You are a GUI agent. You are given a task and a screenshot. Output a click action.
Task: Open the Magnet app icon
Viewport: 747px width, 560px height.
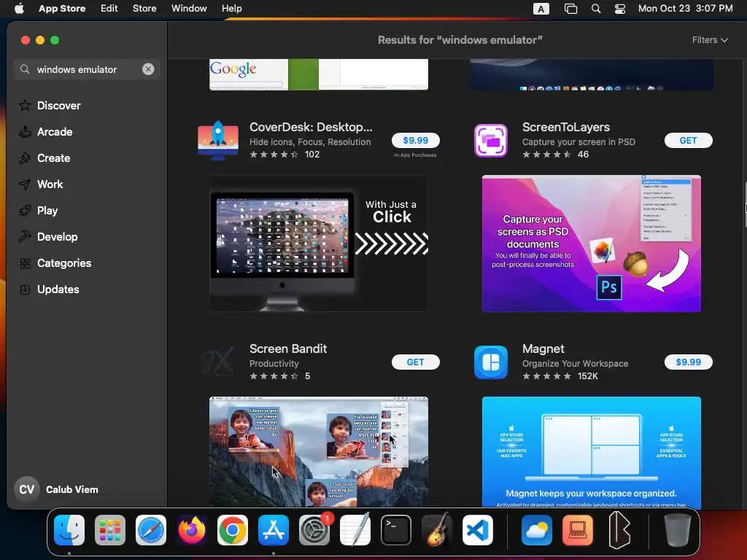click(491, 362)
